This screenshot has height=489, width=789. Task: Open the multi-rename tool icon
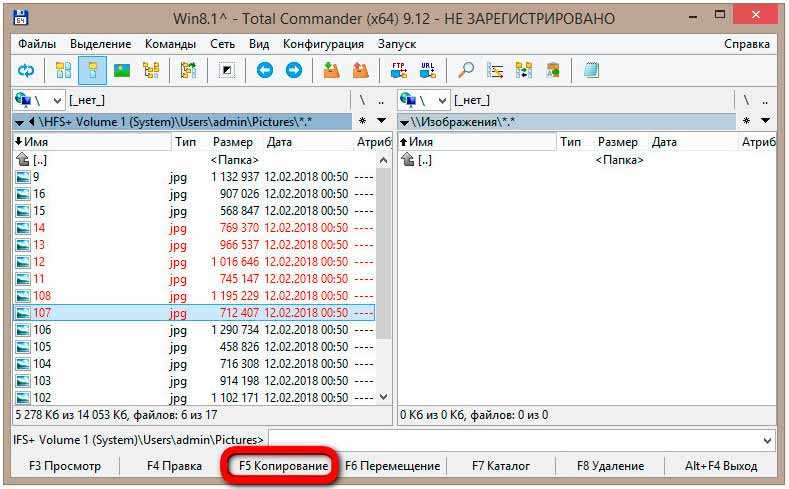pyautogui.click(x=495, y=70)
